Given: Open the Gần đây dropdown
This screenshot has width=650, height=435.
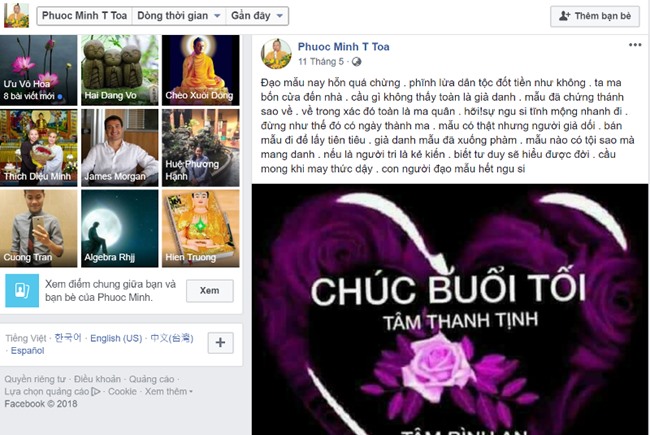Looking at the screenshot, I should [x=257, y=16].
